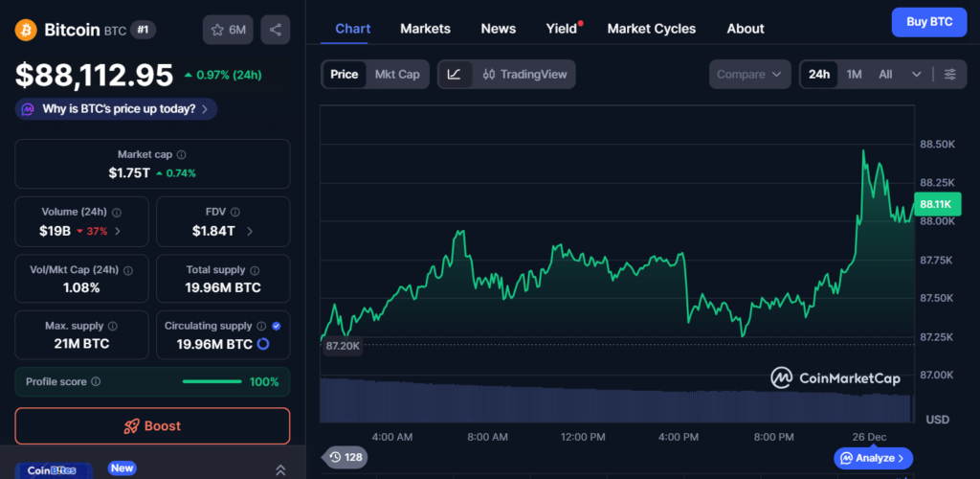This screenshot has width=980, height=479.
Task: Go to the Market Cycles tab
Action: (x=651, y=29)
